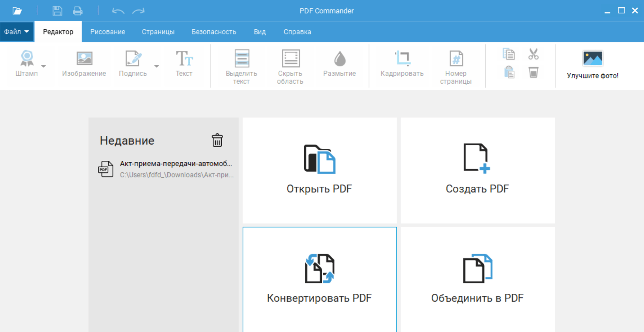The width and height of the screenshot is (644, 332).
Task: Click the Улучшите фото! promo button
Action: pyautogui.click(x=593, y=65)
